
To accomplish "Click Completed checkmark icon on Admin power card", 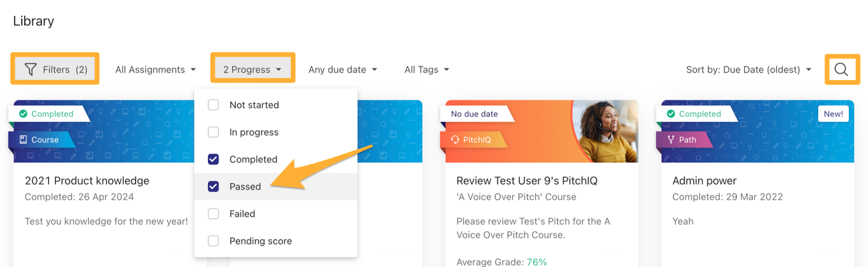I will tap(671, 114).
